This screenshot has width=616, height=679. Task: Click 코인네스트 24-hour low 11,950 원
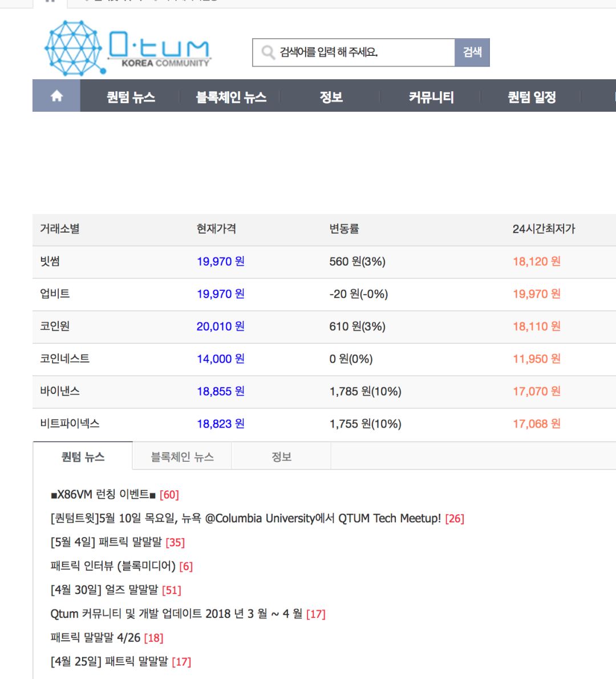point(537,359)
